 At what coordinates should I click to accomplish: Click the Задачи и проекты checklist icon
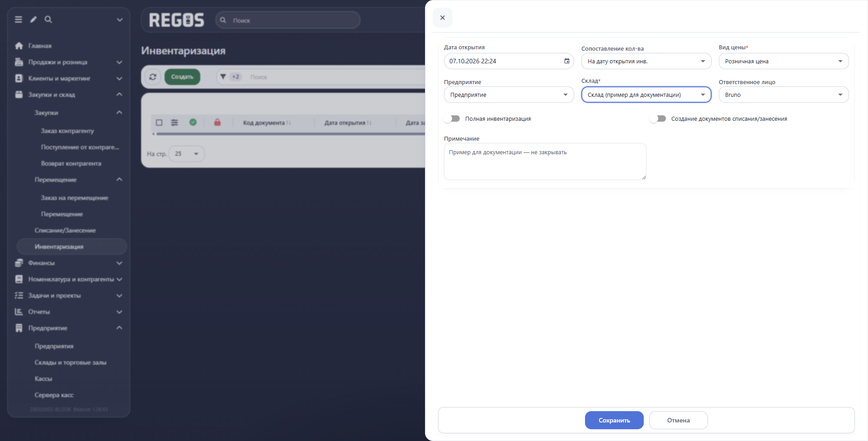point(19,295)
